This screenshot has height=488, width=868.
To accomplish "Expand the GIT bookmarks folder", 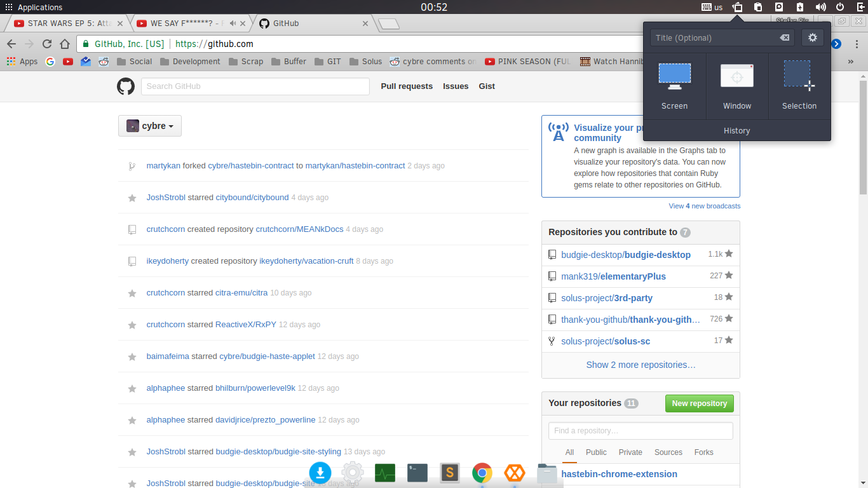I will coord(328,62).
